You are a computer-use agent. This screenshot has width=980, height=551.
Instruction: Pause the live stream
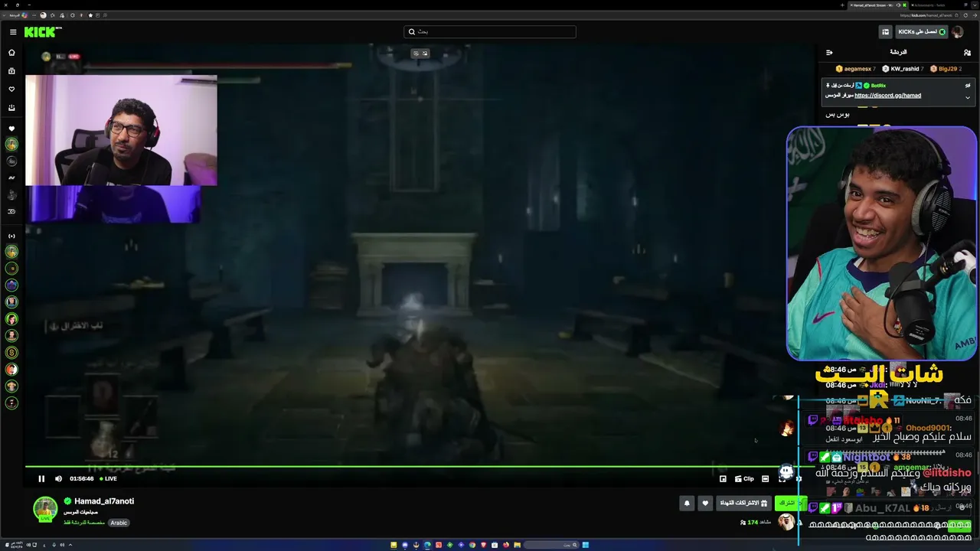41,479
